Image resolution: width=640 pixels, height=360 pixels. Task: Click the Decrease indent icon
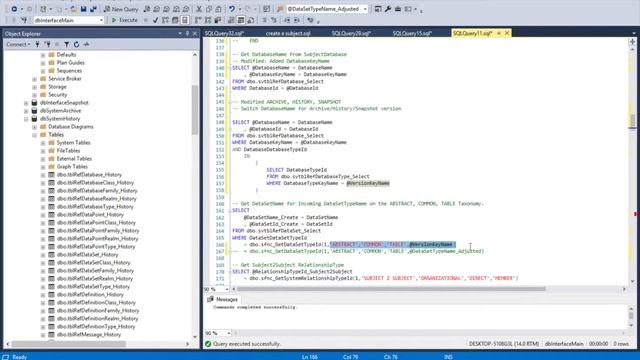[287, 20]
